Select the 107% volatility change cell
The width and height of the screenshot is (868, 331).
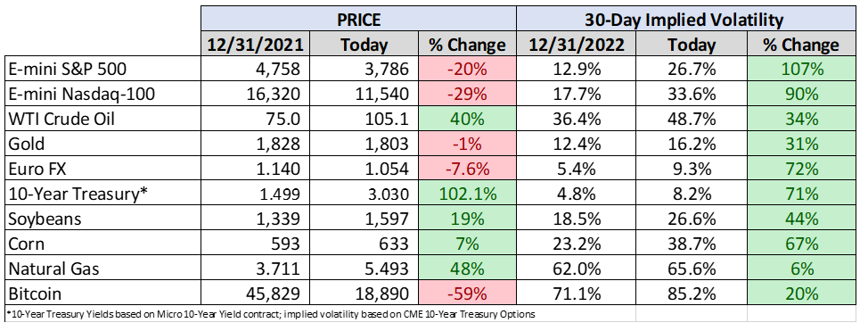click(801, 69)
